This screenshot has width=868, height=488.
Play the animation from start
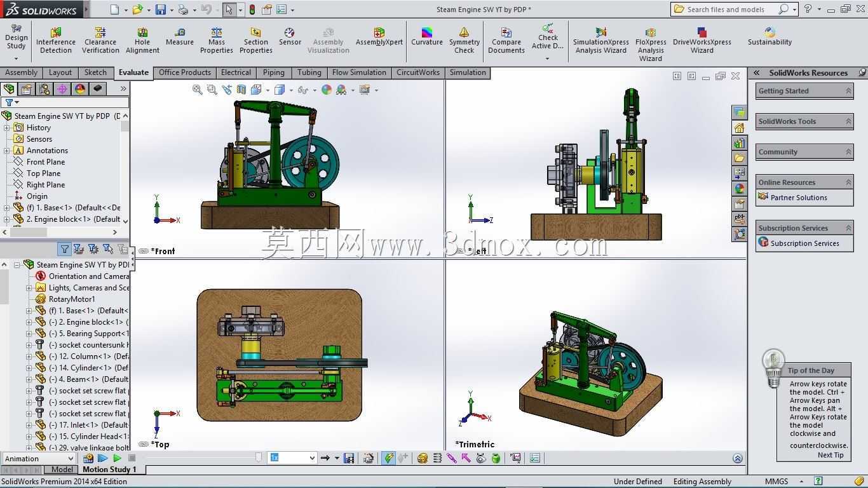102,458
